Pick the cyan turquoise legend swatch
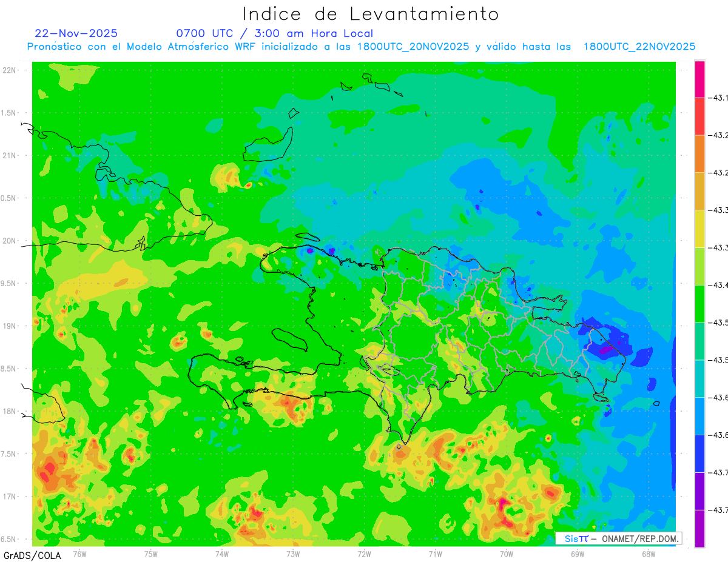The height and width of the screenshot is (562, 728). 699,378
